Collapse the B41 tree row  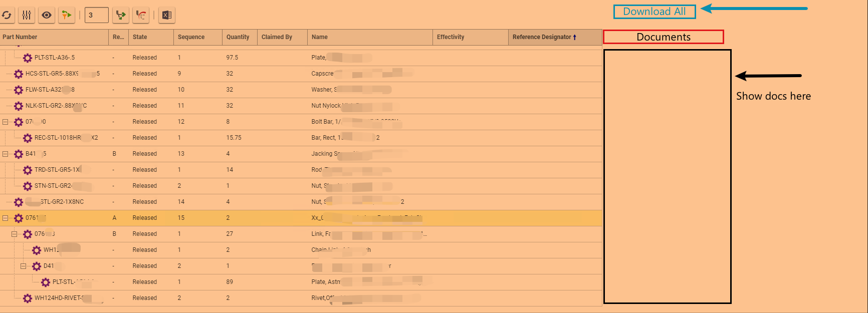point(6,154)
